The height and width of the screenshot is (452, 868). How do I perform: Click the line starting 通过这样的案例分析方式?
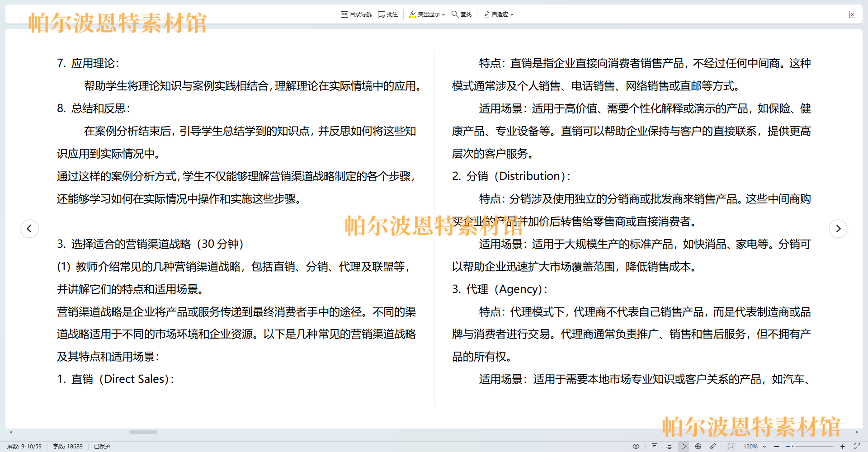coord(236,176)
